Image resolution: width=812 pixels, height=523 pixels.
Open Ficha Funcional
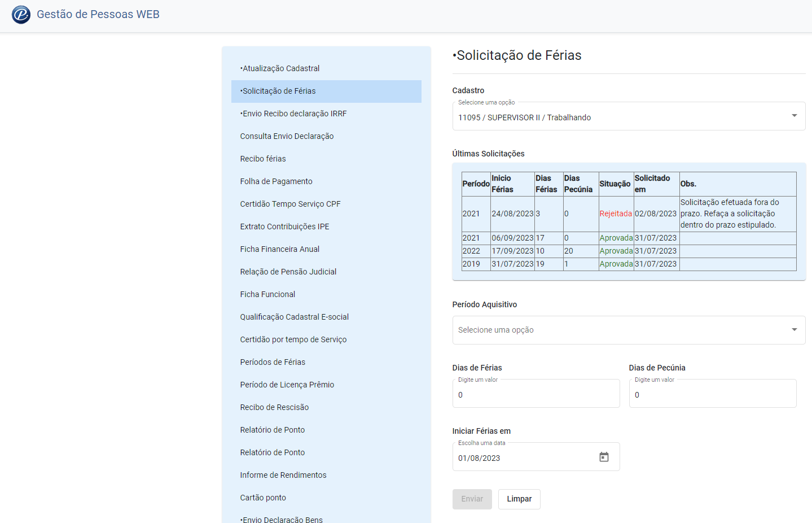point(326,294)
